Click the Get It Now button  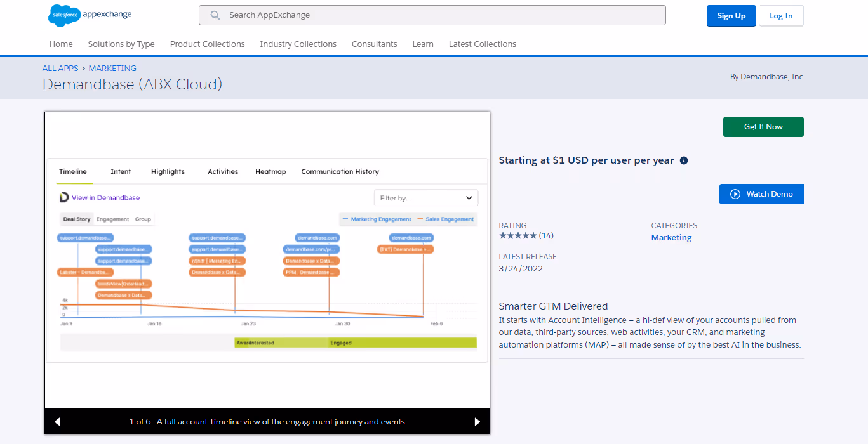click(x=763, y=127)
